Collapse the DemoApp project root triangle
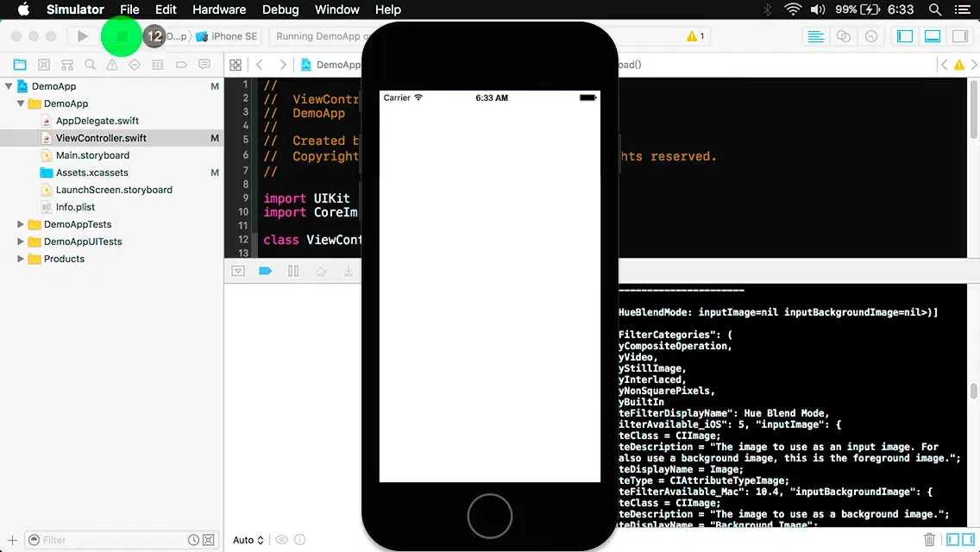 pyautogui.click(x=9, y=86)
